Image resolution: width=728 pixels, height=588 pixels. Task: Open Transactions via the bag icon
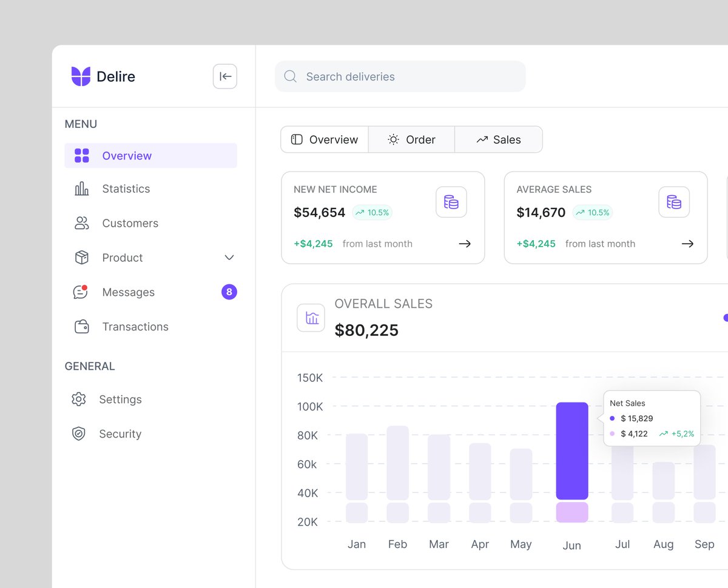(x=79, y=326)
